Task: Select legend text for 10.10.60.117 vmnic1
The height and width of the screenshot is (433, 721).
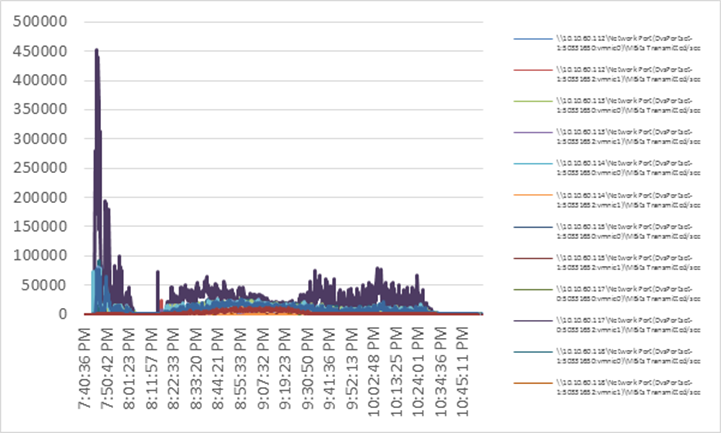Action: 628,325
